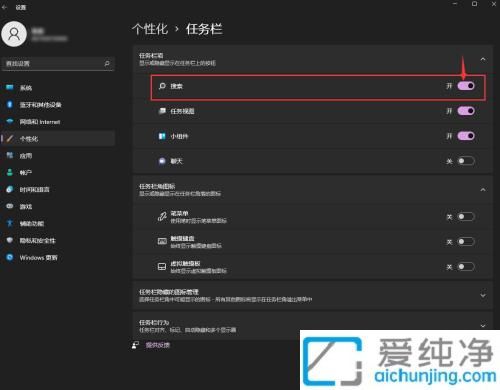Select the 个性化 category in the sidebar
Viewport: 500px width, 390px height.
pyautogui.click(x=58, y=139)
